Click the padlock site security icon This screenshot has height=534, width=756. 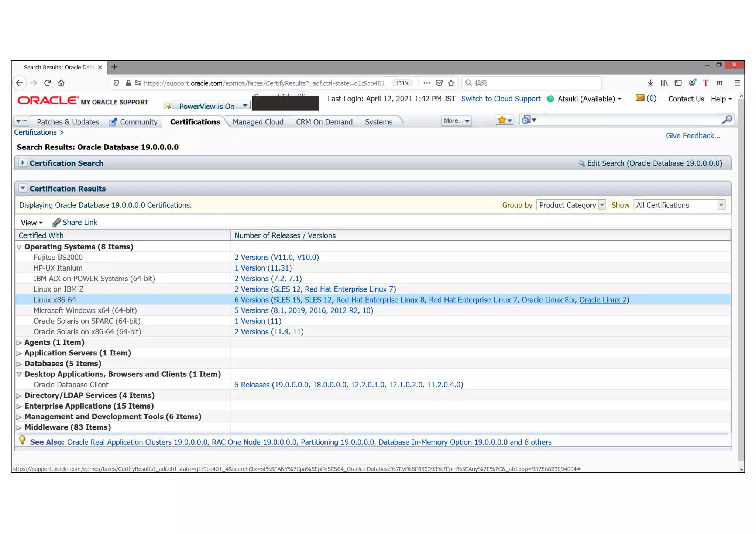[128, 83]
